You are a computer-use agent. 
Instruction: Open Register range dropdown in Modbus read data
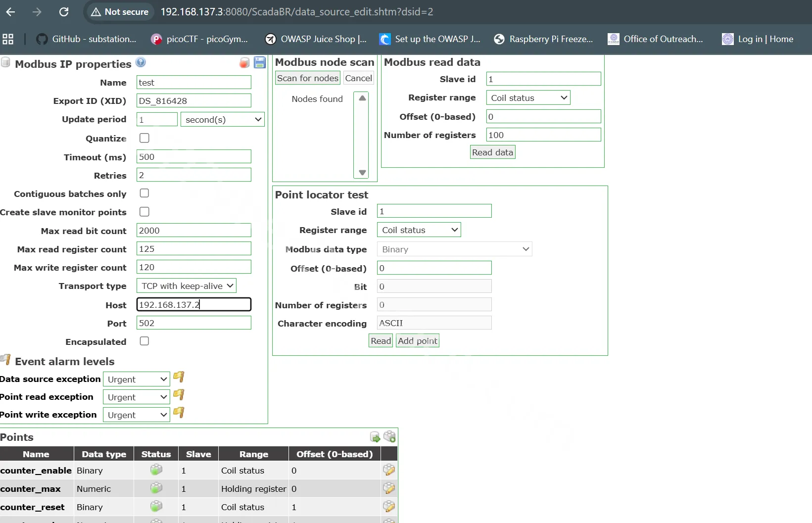pyautogui.click(x=528, y=97)
